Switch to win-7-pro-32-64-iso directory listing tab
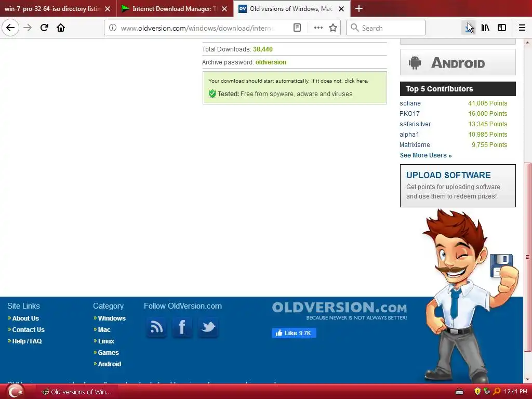Image resolution: width=532 pixels, height=399 pixels. coord(52,9)
